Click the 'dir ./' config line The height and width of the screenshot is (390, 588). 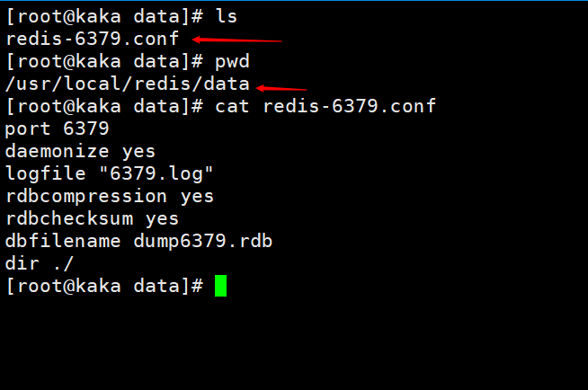(x=40, y=264)
